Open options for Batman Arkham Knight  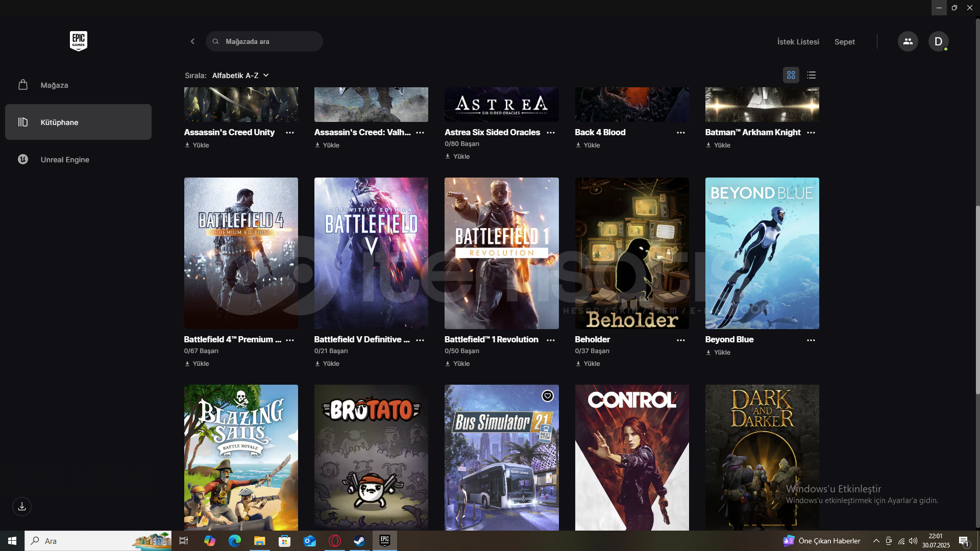point(811,133)
